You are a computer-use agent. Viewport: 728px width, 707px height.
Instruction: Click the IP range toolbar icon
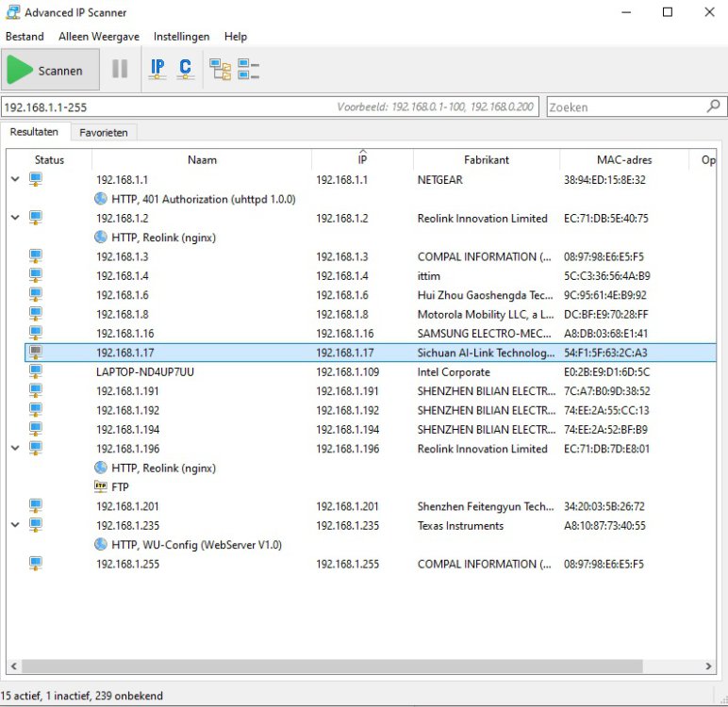click(x=157, y=69)
